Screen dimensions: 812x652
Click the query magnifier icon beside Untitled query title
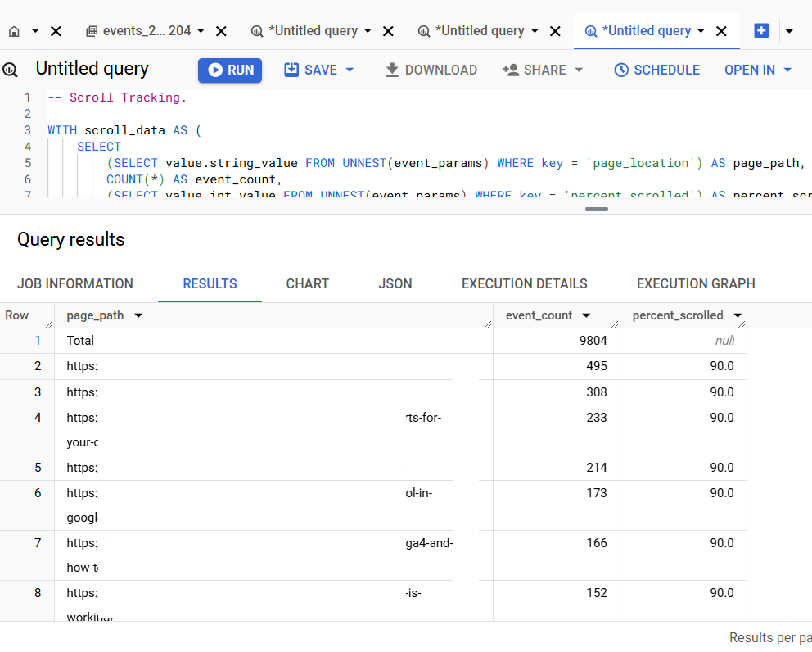point(11,70)
